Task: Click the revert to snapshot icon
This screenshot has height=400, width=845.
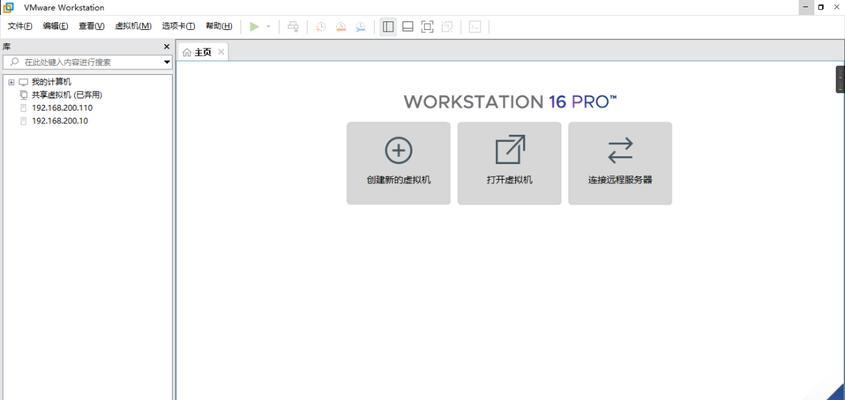Action: tap(341, 26)
